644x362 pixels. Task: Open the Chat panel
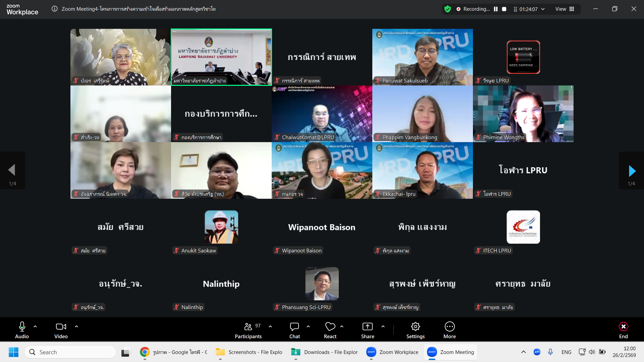[294, 330]
